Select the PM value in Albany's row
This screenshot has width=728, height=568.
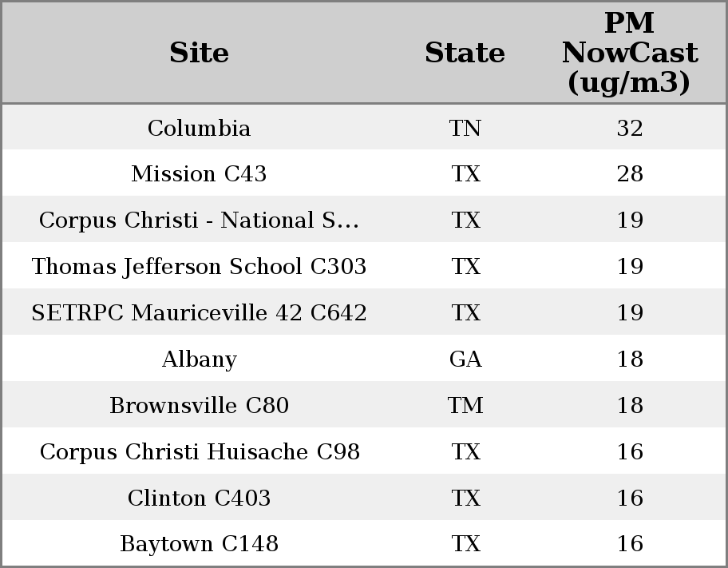629,359
